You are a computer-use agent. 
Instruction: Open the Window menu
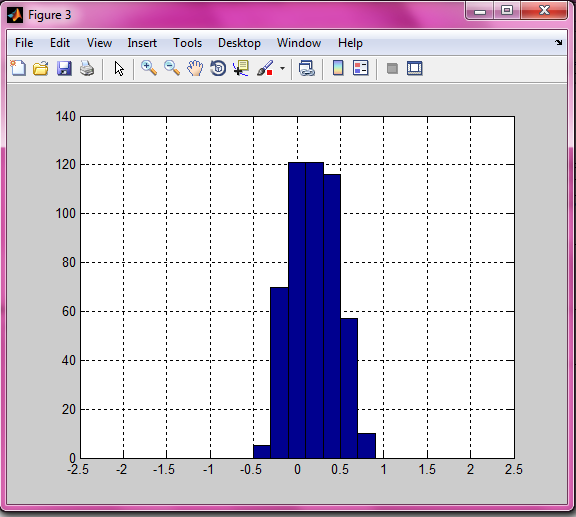click(x=299, y=43)
